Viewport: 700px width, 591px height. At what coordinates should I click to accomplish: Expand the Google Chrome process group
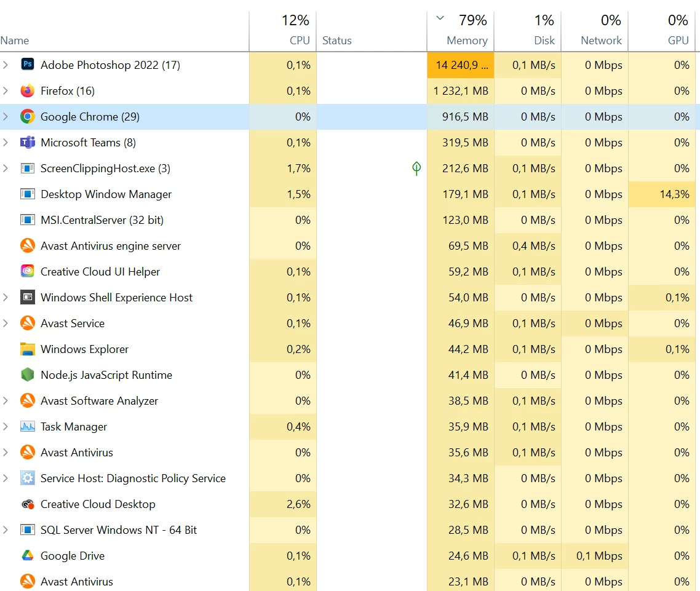[x=6, y=116]
